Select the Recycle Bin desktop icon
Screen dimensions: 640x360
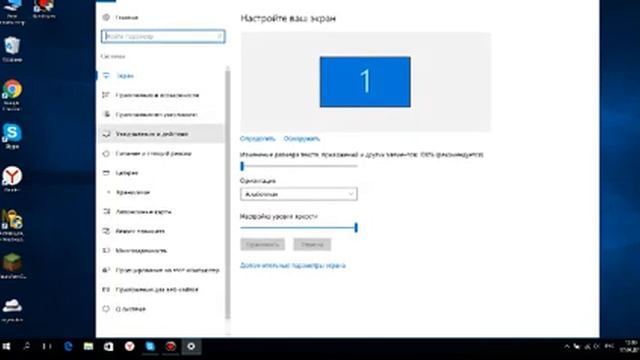point(12,49)
